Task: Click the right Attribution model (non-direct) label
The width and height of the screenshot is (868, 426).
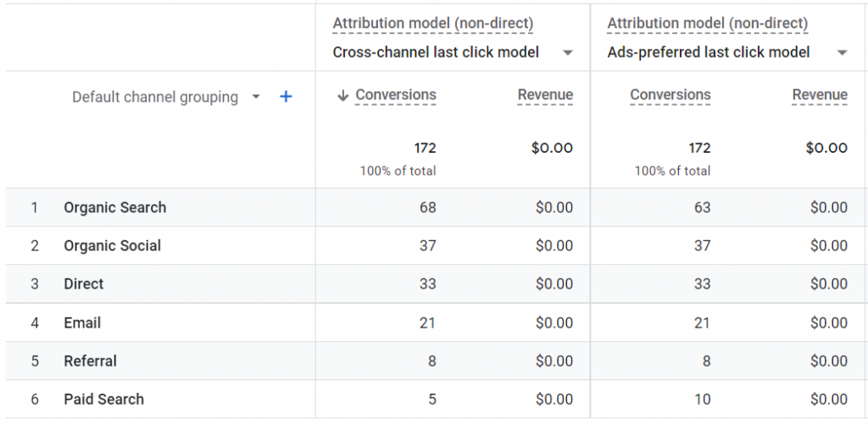Action: click(707, 23)
